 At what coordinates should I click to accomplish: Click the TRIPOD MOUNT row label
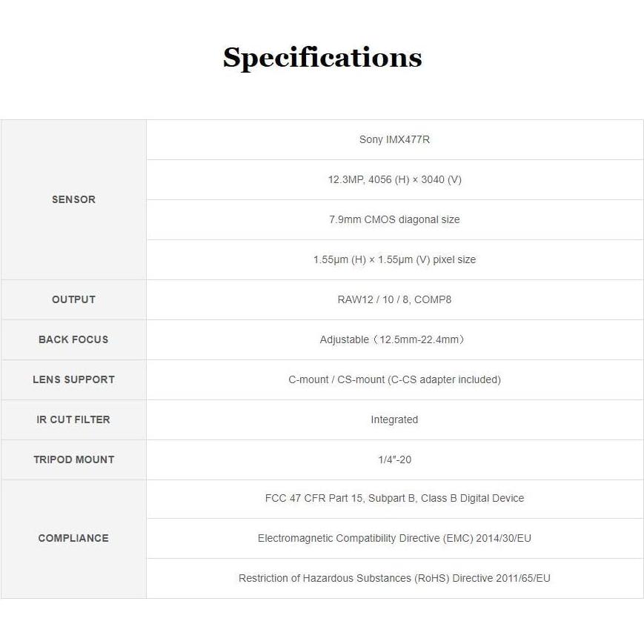pos(73,459)
